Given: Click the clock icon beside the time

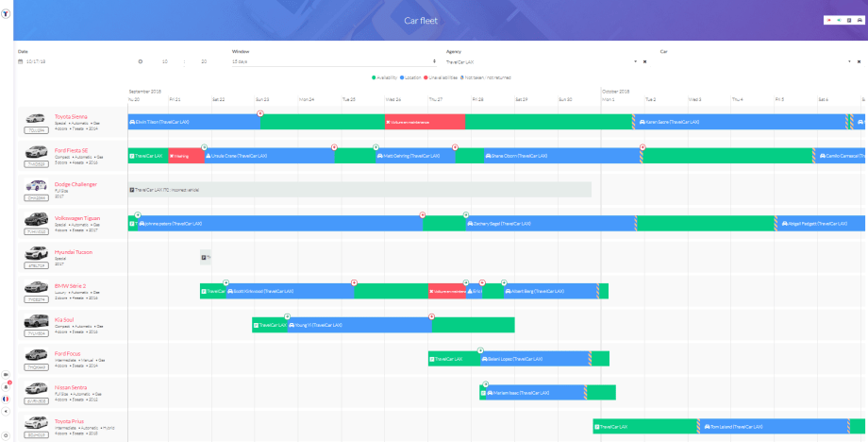Looking at the screenshot, I should [140, 61].
